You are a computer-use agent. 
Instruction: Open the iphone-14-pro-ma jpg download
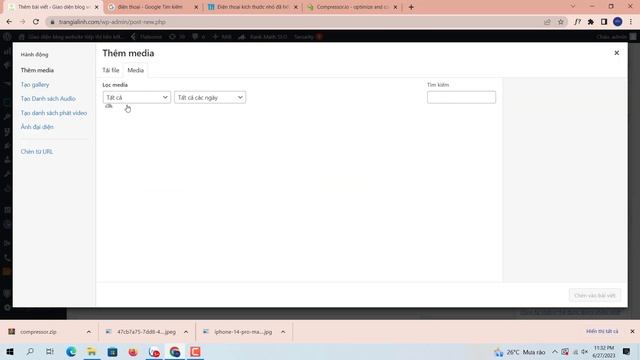tap(238, 332)
